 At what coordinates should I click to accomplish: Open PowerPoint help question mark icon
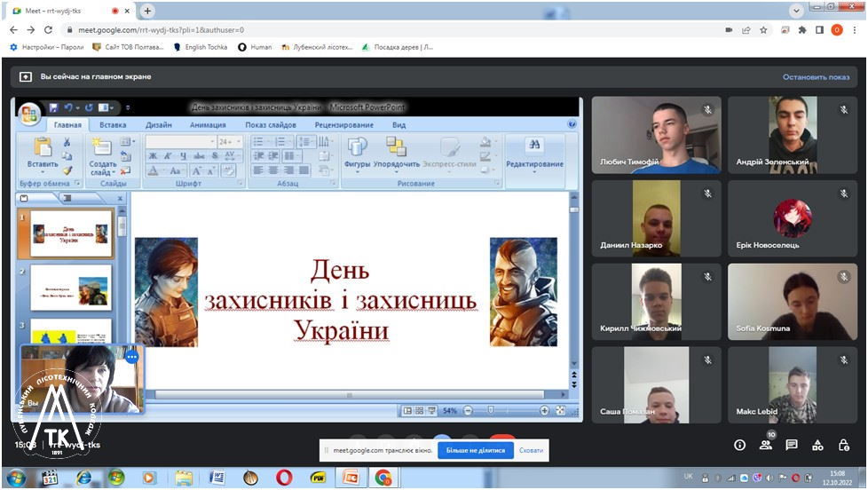pos(572,124)
